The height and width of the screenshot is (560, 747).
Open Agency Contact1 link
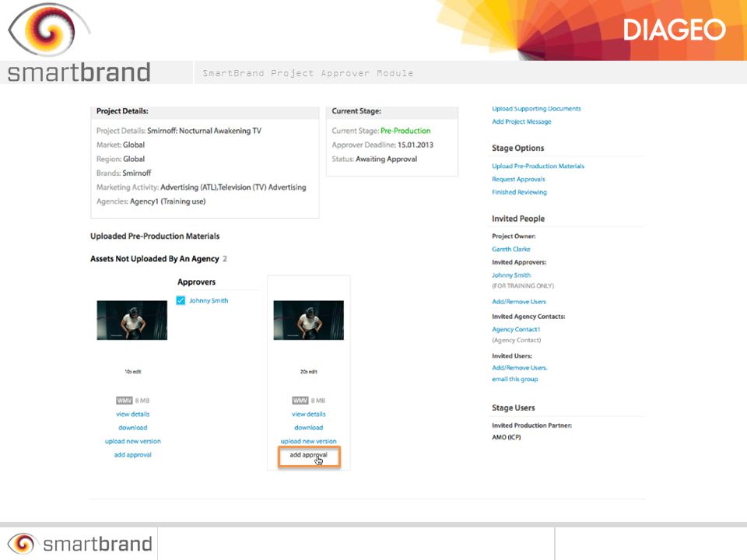[x=516, y=330]
